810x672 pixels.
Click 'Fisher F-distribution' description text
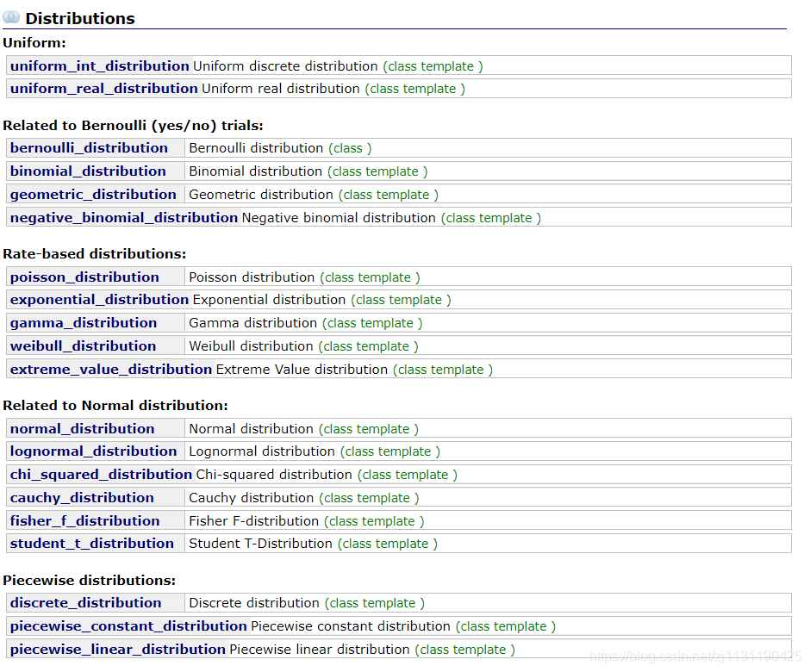pos(254,521)
